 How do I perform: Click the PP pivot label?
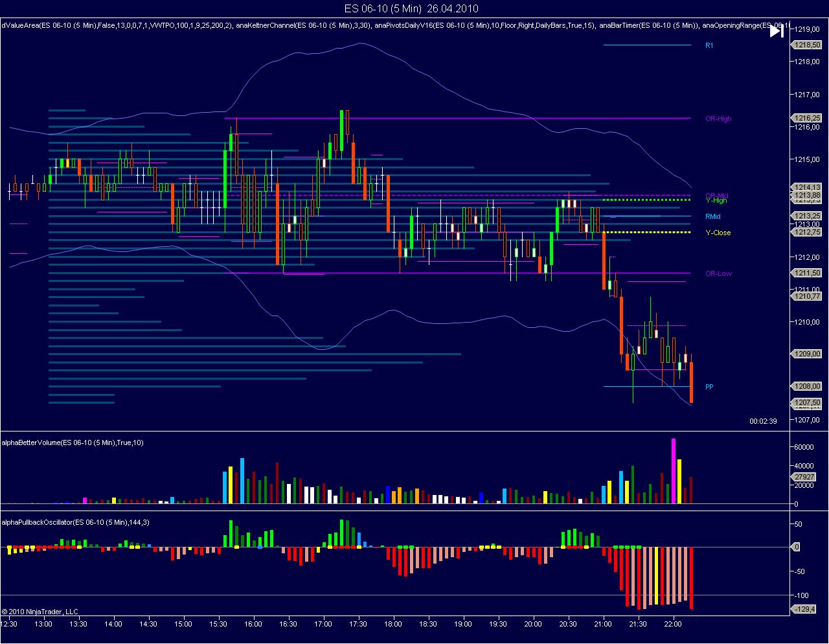coord(709,387)
